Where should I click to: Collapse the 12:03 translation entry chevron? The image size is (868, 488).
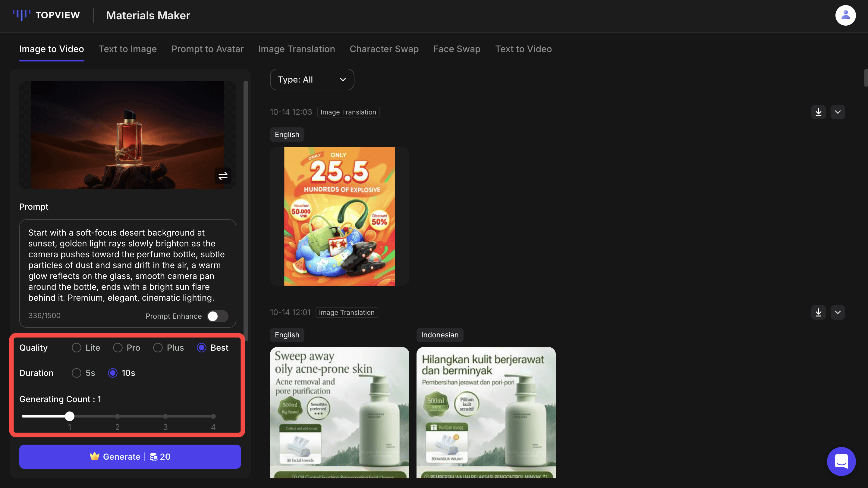point(838,112)
